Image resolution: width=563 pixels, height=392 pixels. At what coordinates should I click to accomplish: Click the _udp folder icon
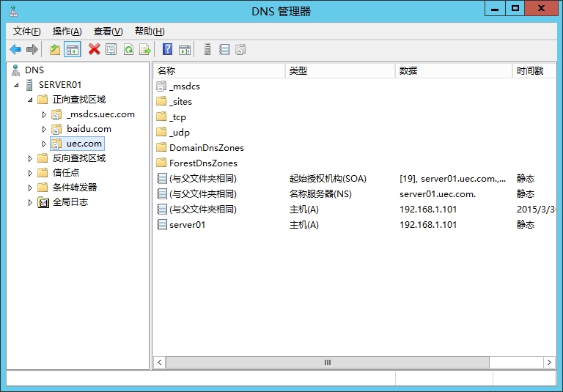161,132
